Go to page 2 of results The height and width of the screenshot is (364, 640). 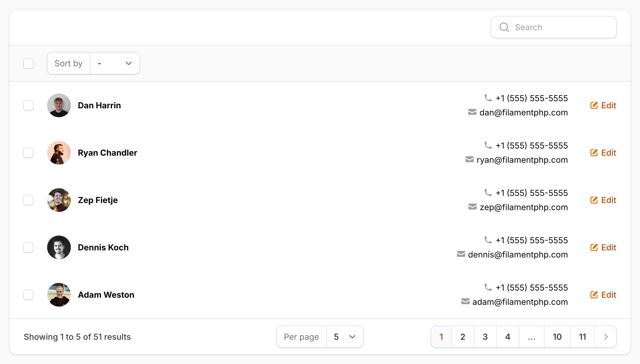tap(463, 337)
